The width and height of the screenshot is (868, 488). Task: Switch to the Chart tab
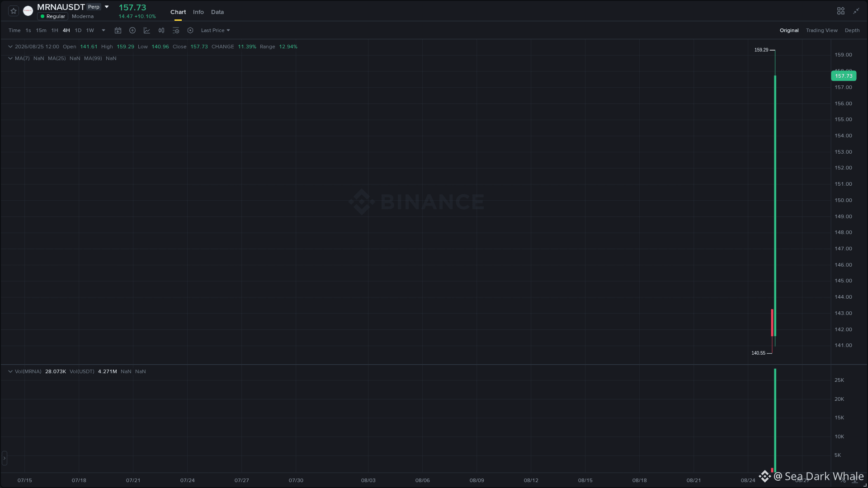pyautogui.click(x=178, y=12)
